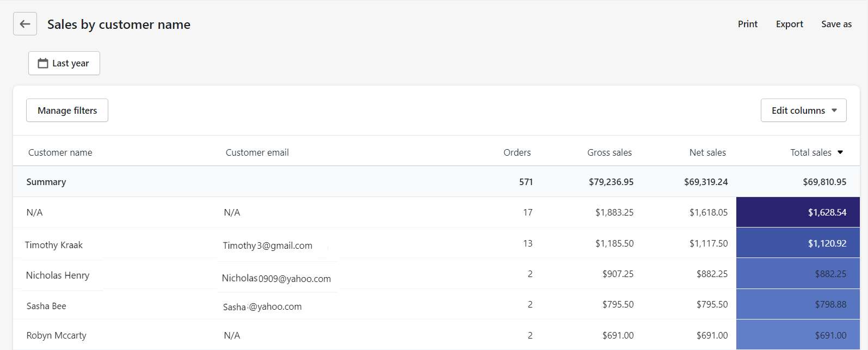Screen dimensions: 868x350
Task: Sort by Net sales column header
Action: click(x=707, y=152)
